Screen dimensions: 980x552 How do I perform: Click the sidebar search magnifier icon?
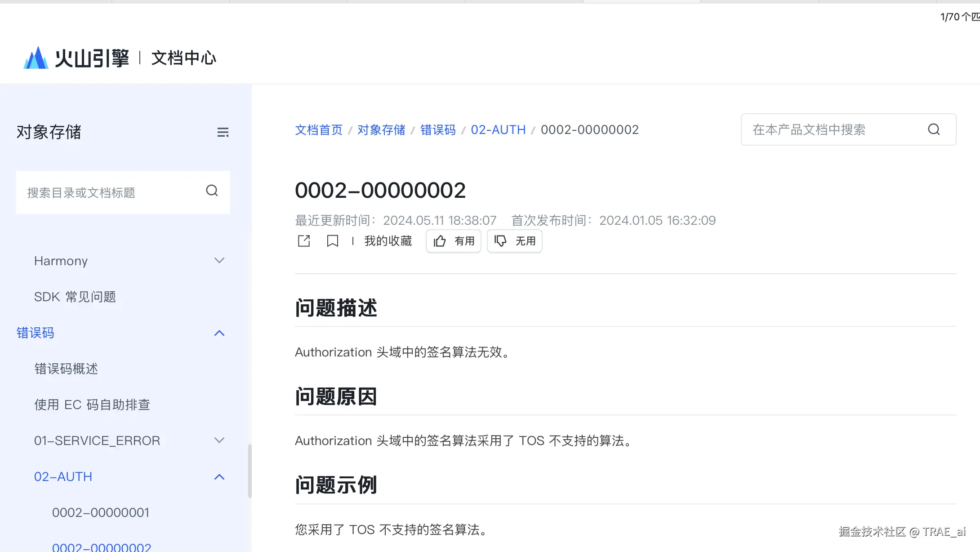tap(212, 191)
